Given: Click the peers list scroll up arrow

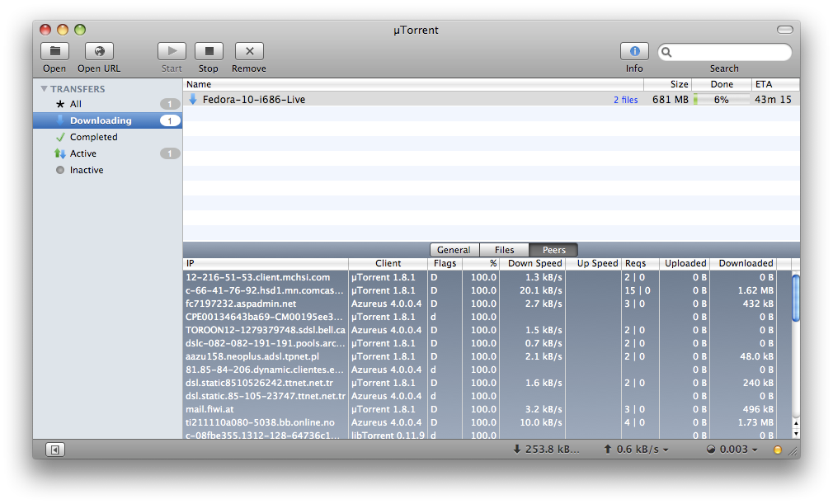Looking at the screenshot, I should 796,423.
